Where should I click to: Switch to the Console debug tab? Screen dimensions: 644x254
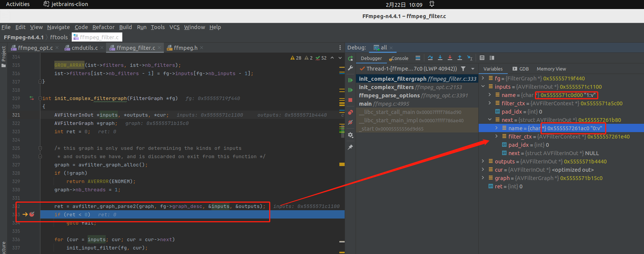point(399,58)
